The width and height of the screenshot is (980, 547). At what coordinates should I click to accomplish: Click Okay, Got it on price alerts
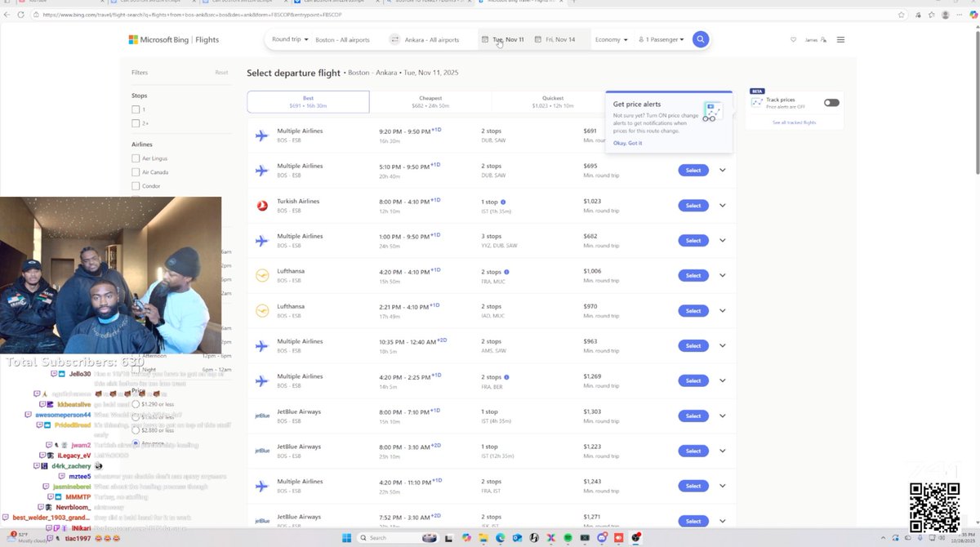pos(628,143)
